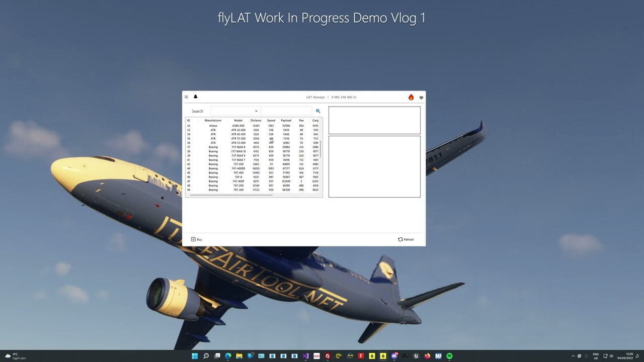Open the green swirl app in taskbar
Image resolution: width=644 pixels, height=362 pixels.
pos(339,356)
